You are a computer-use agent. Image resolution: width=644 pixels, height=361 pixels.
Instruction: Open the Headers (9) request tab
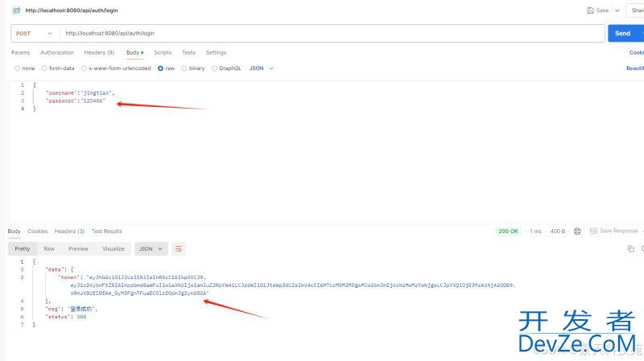pyautogui.click(x=99, y=52)
